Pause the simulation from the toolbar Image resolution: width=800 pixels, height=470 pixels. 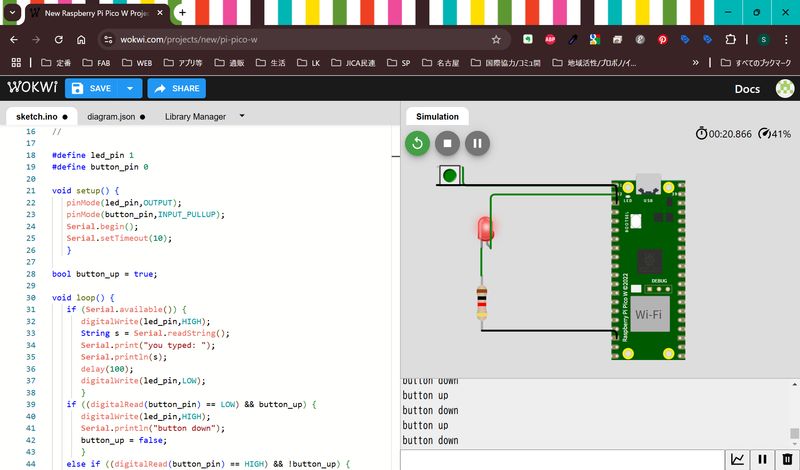click(x=478, y=143)
